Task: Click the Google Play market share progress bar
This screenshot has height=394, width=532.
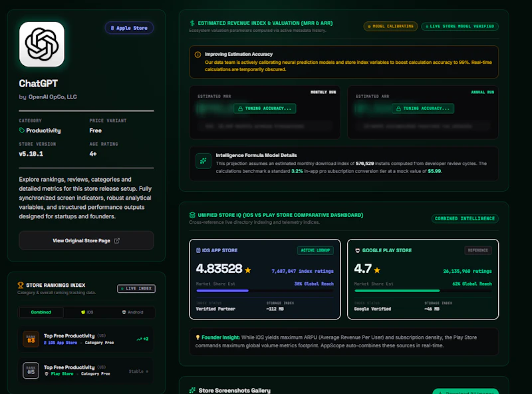Action: coord(423,291)
